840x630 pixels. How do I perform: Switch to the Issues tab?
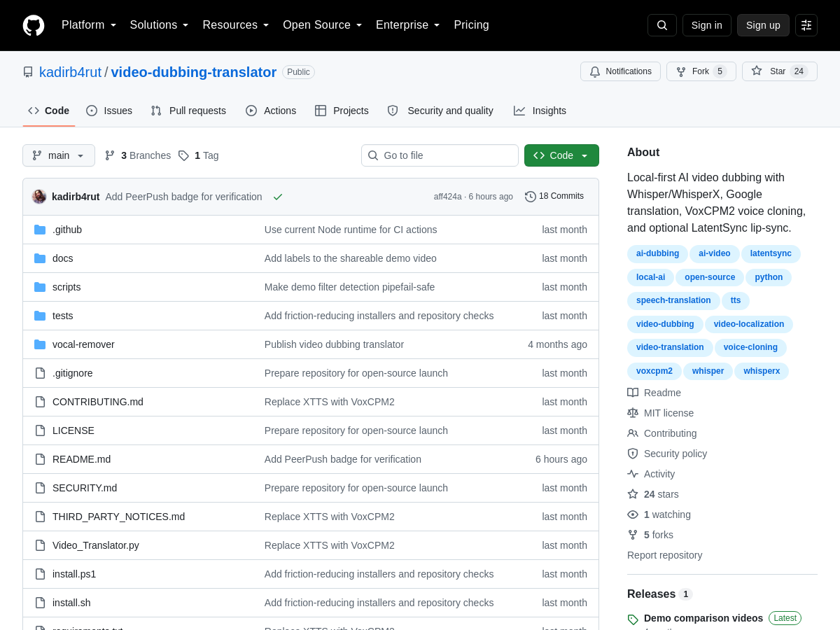(109, 111)
